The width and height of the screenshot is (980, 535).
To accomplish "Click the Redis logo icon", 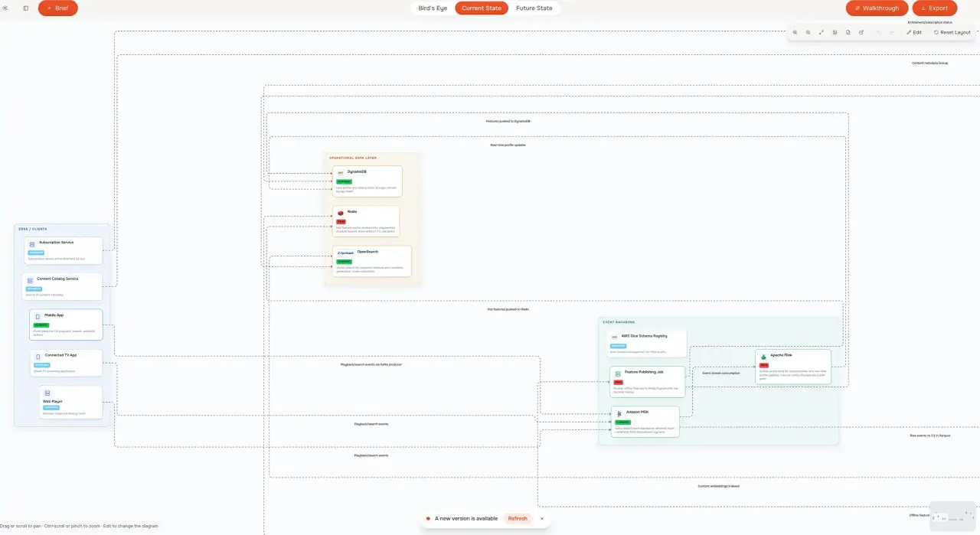I will (x=341, y=213).
